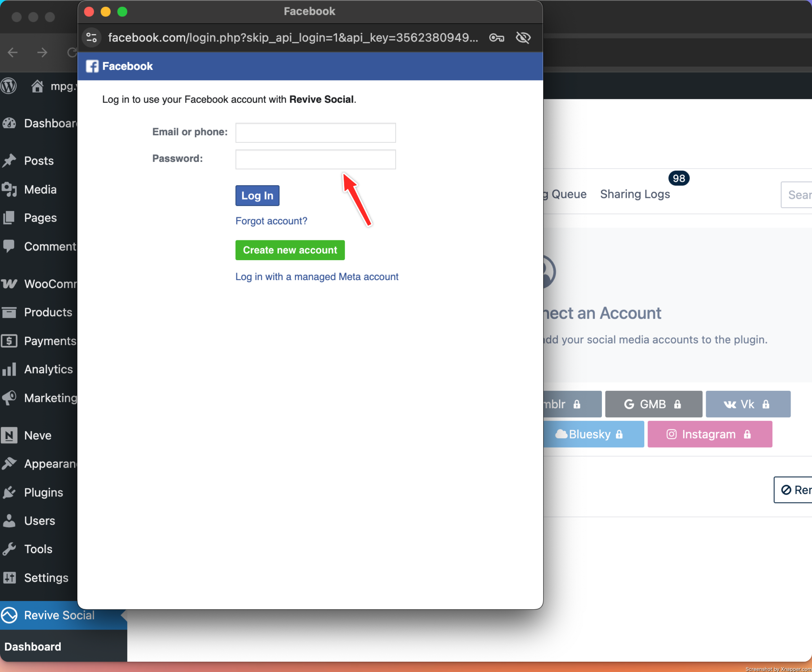Click the password key icon in address bar
This screenshot has width=812, height=672.
pyautogui.click(x=496, y=38)
